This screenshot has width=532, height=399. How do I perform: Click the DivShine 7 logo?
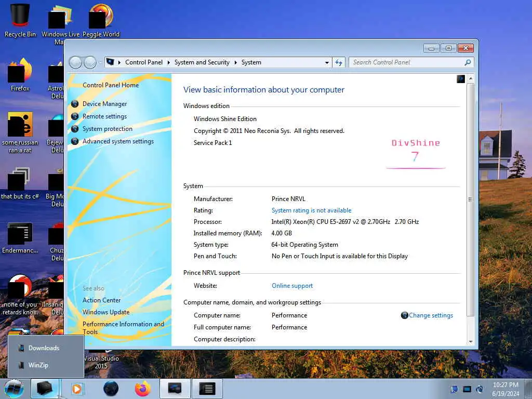tap(416, 153)
